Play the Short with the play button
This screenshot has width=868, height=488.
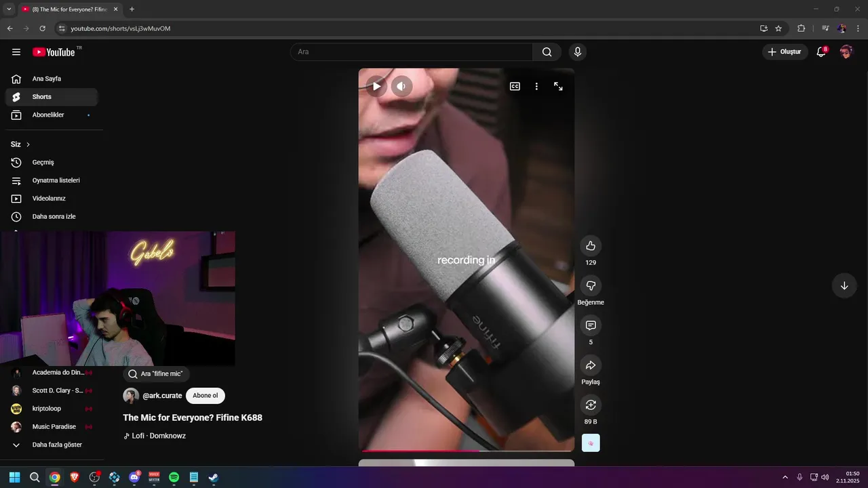pos(376,86)
